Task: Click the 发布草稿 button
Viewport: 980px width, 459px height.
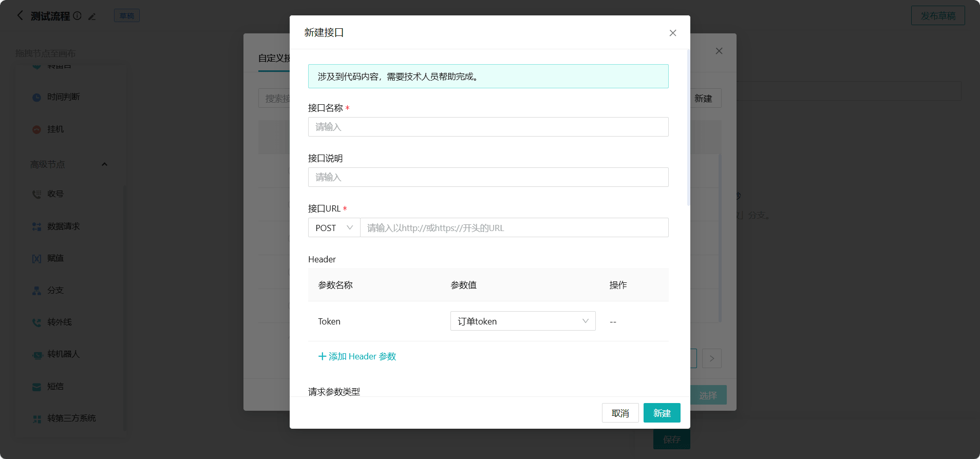Action: (938, 15)
